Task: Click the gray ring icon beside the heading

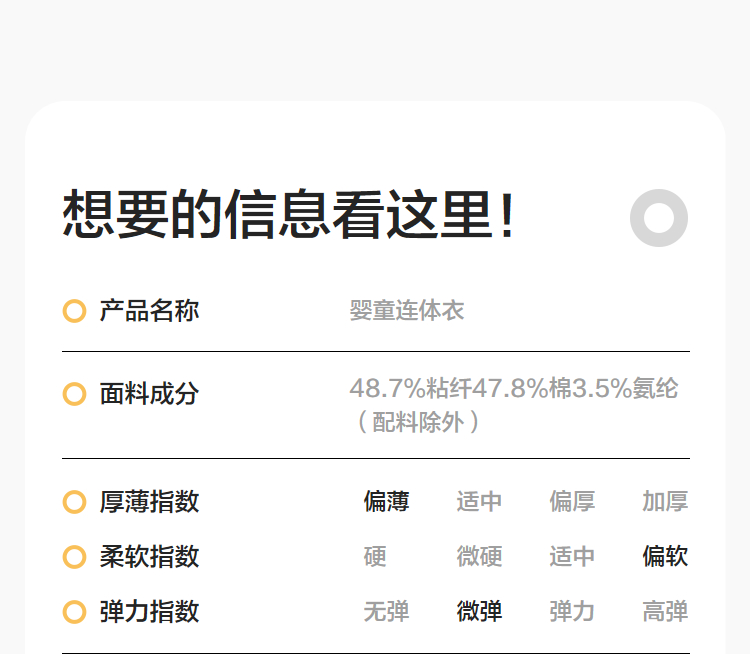Action: (659, 218)
